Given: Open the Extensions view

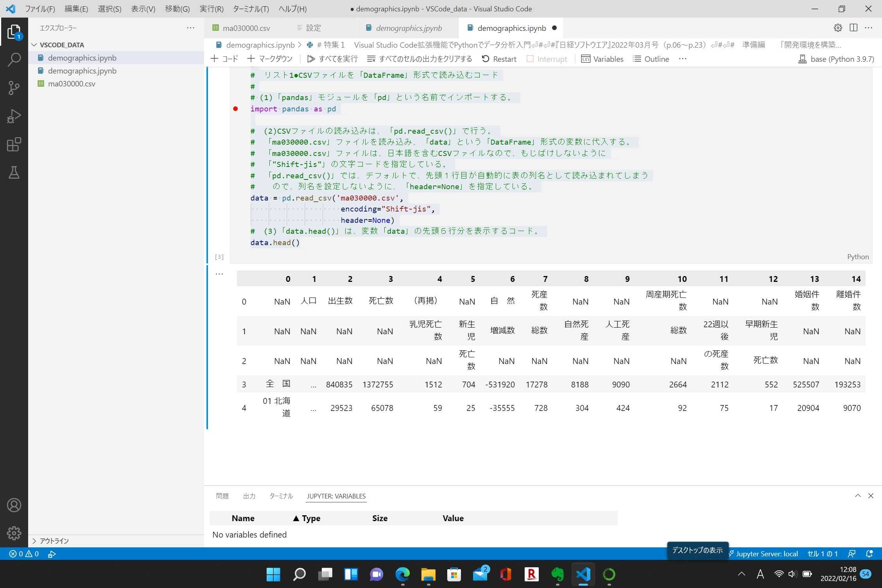Looking at the screenshot, I should 14,144.
